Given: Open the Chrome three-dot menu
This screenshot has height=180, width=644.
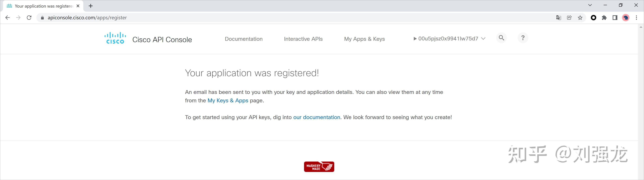Looking at the screenshot, I should click(x=636, y=18).
